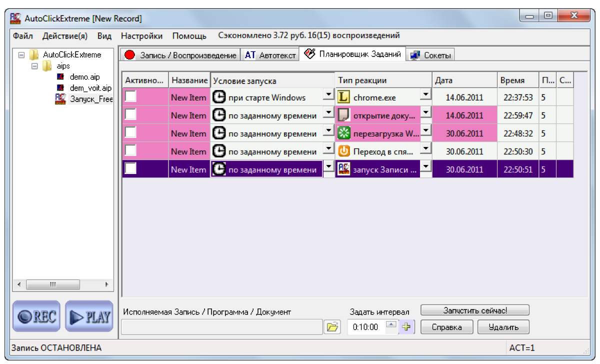Click the REC record button
The width and height of the screenshot is (600, 364).
click(x=36, y=316)
